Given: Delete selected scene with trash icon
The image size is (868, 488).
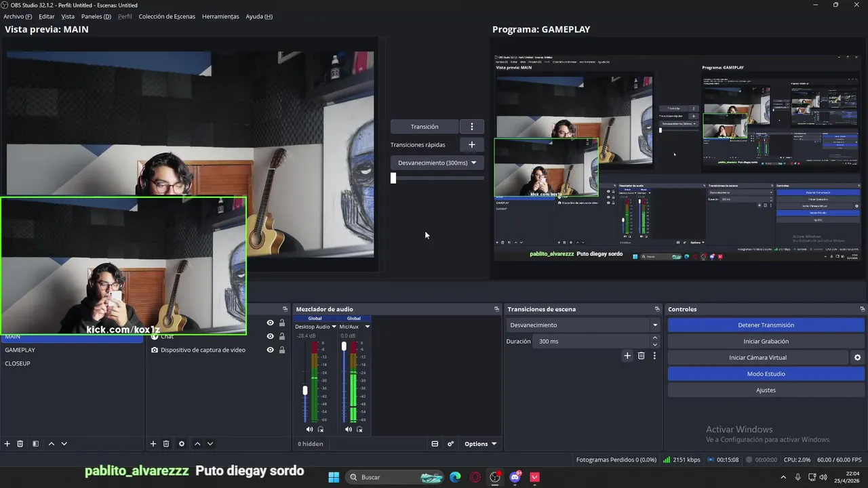Looking at the screenshot, I should click(x=20, y=444).
